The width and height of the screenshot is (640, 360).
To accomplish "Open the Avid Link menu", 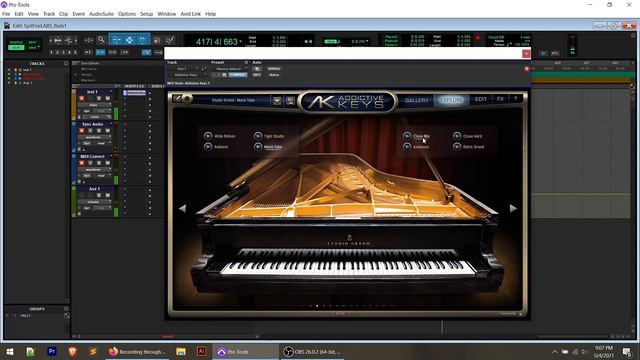I will (x=191, y=14).
